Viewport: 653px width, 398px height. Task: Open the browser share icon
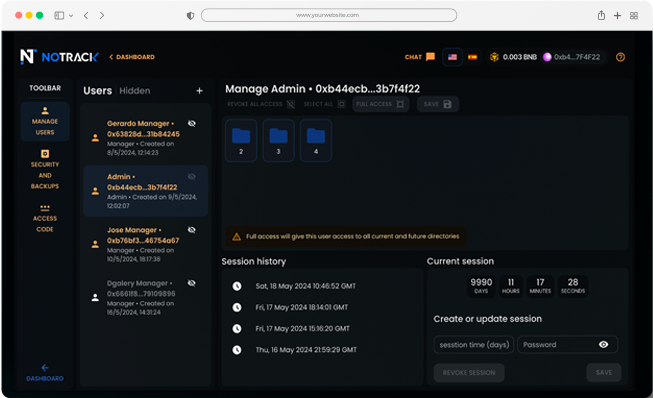pyautogui.click(x=601, y=15)
